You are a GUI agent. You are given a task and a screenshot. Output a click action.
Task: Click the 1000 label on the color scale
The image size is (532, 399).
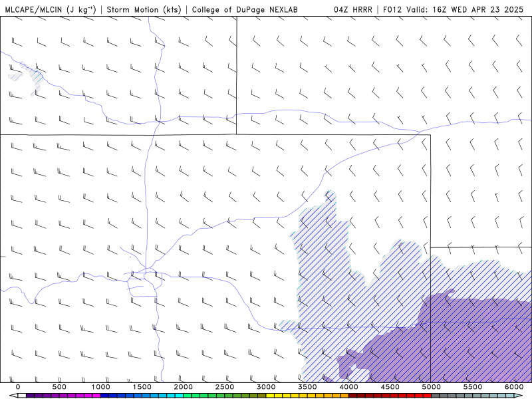(x=101, y=387)
